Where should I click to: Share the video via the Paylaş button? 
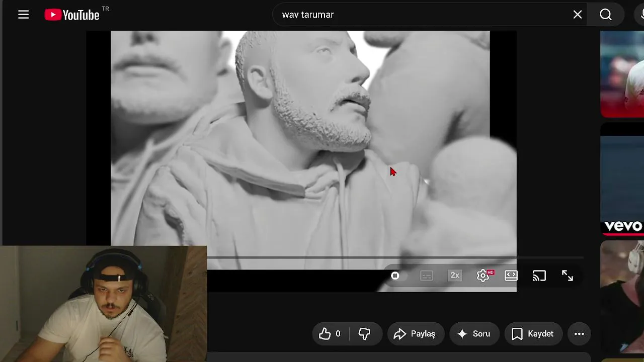point(415,334)
